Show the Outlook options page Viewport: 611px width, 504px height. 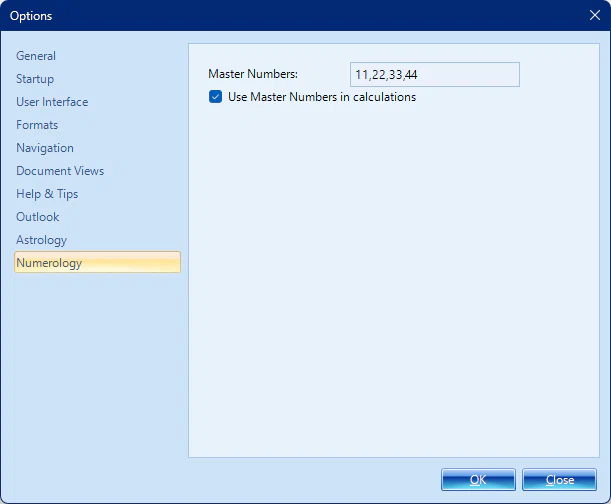(38, 217)
